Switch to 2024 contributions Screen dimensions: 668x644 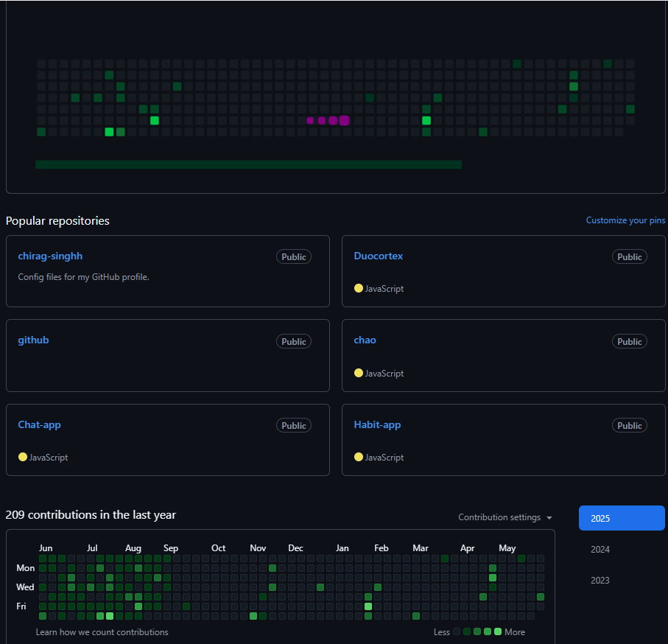(x=600, y=550)
